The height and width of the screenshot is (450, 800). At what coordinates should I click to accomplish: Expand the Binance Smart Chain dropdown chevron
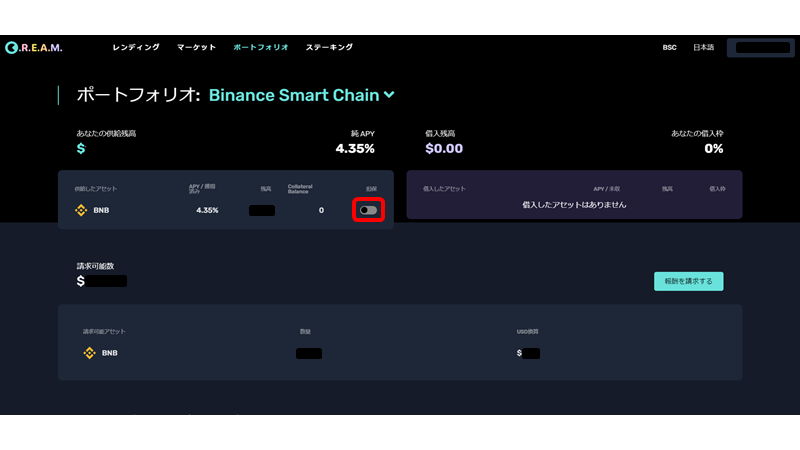coord(389,95)
